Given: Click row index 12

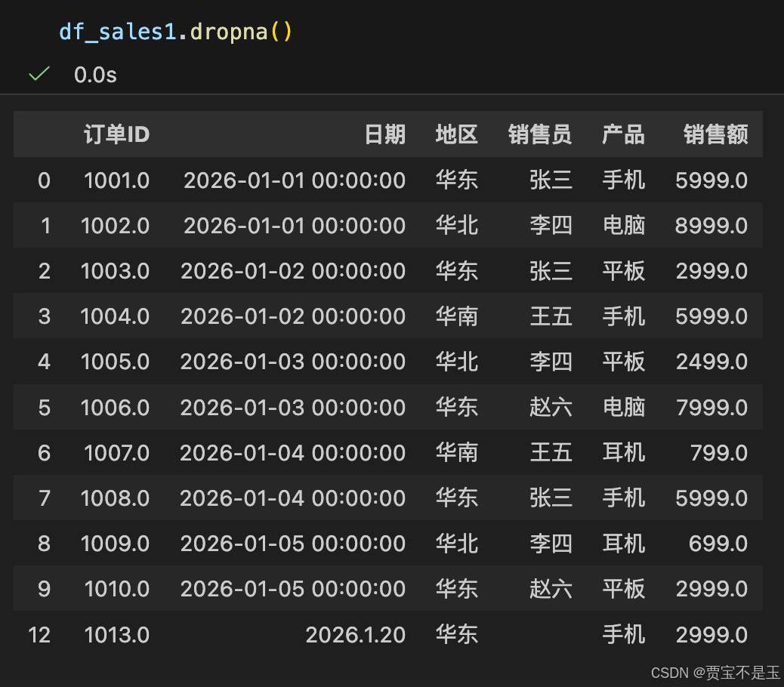Looking at the screenshot, I should [x=39, y=635].
